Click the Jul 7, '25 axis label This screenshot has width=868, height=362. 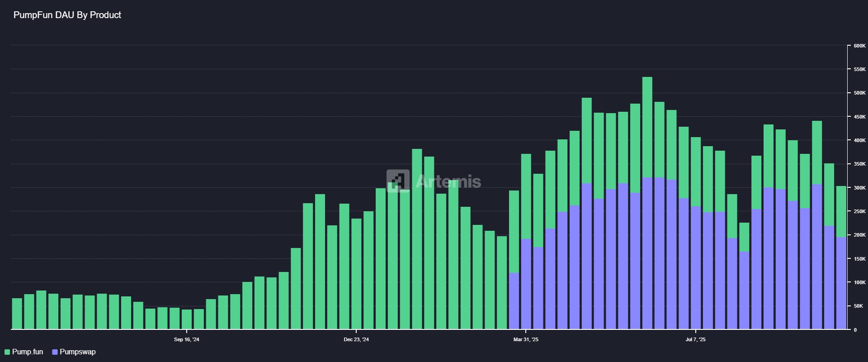tap(695, 339)
